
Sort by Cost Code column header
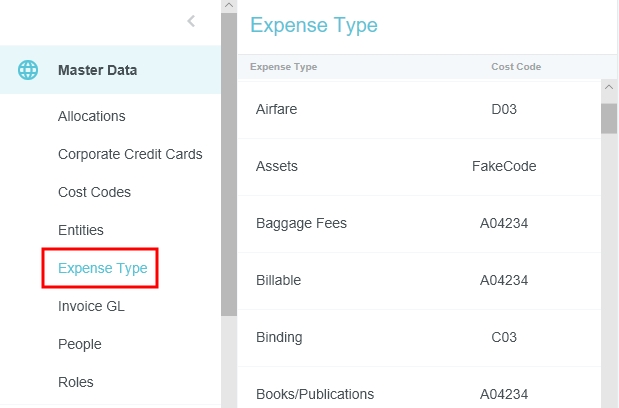[516, 67]
